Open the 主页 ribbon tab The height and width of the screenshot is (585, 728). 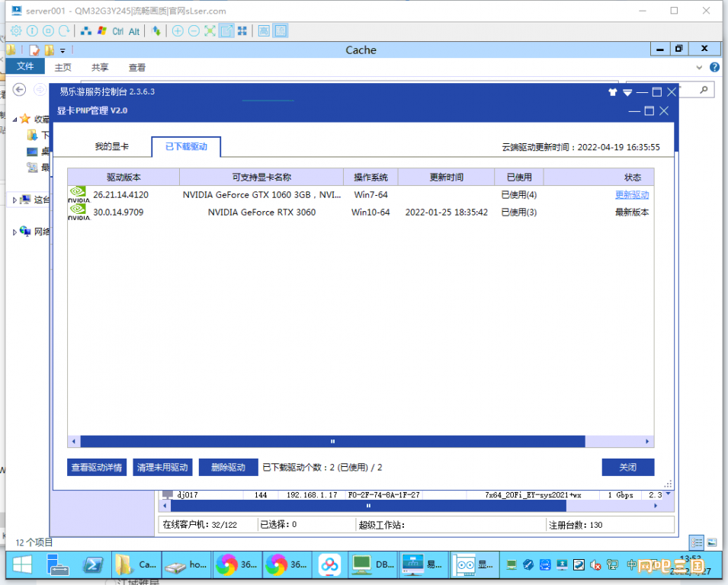pos(63,67)
